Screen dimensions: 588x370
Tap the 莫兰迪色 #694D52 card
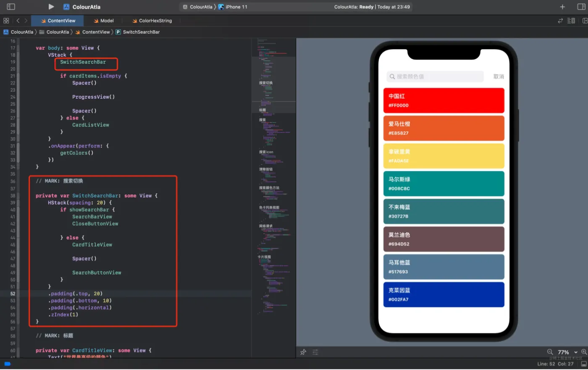[x=444, y=239]
